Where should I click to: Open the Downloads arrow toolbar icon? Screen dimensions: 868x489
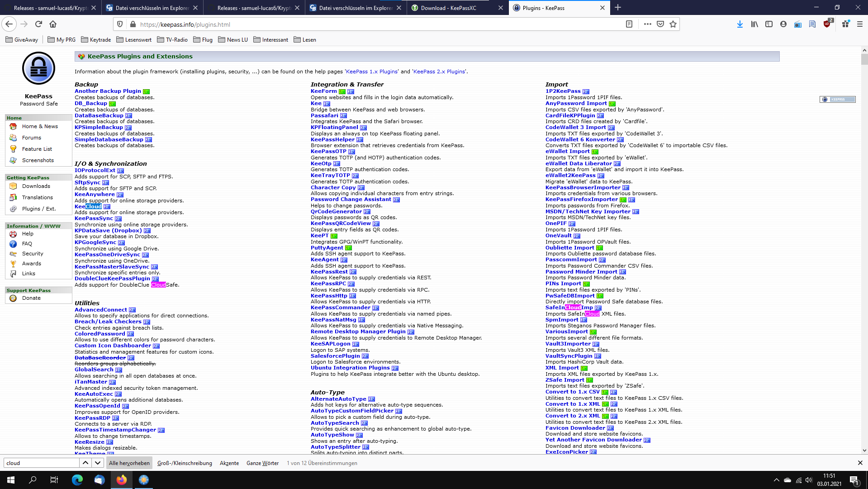(740, 24)
